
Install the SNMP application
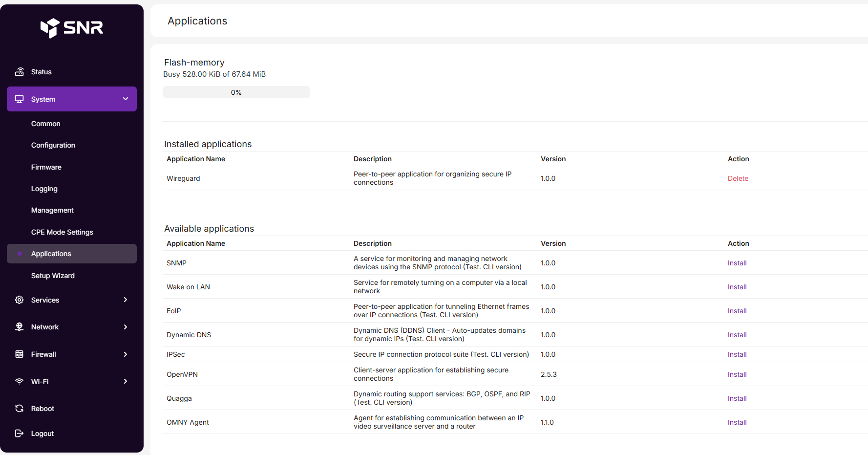pyautogui.click(x=737, y=263)
